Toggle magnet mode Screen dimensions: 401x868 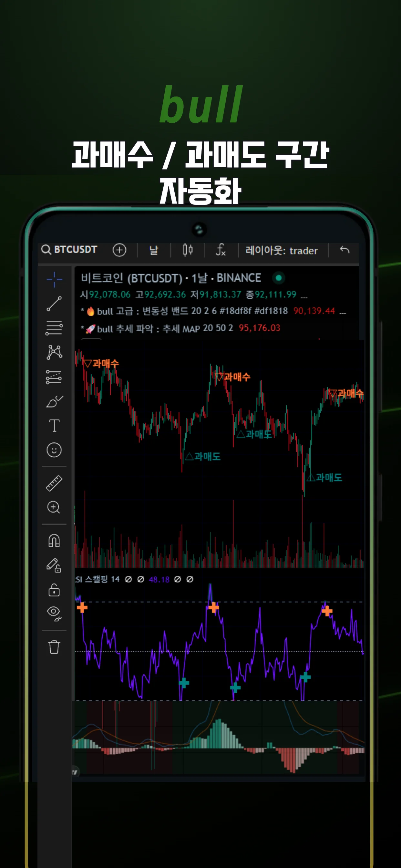pyautogui.click(x=54, y=541)
